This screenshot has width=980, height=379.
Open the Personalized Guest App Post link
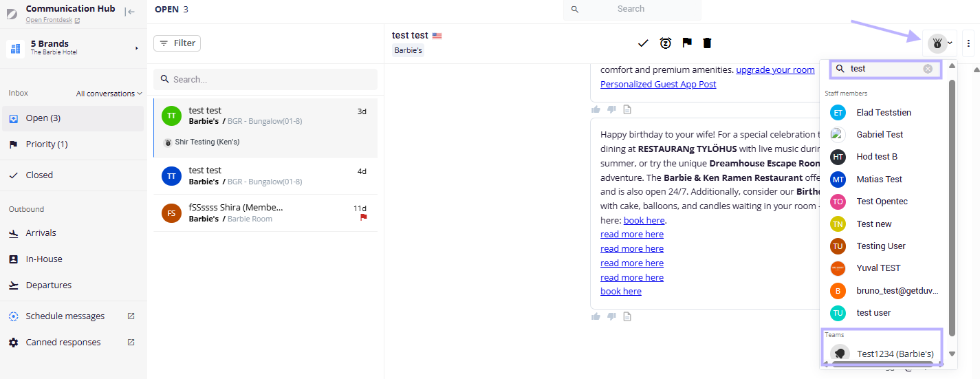658,85
